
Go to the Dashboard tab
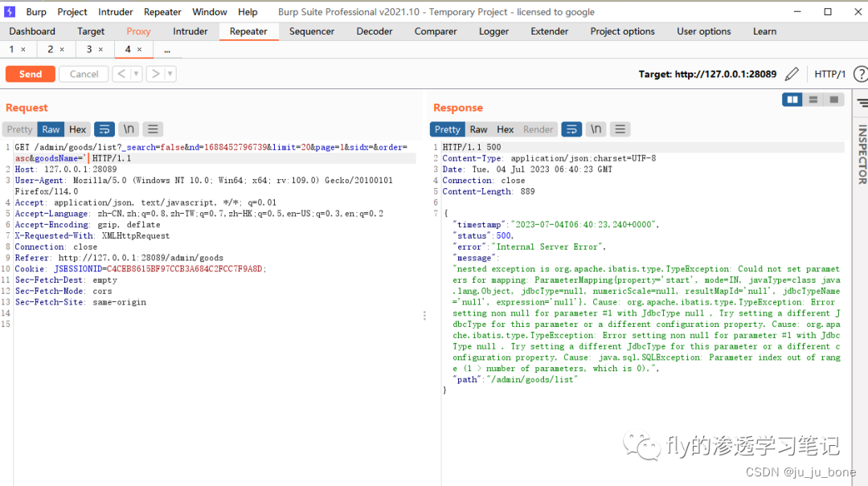pos(32,31)
